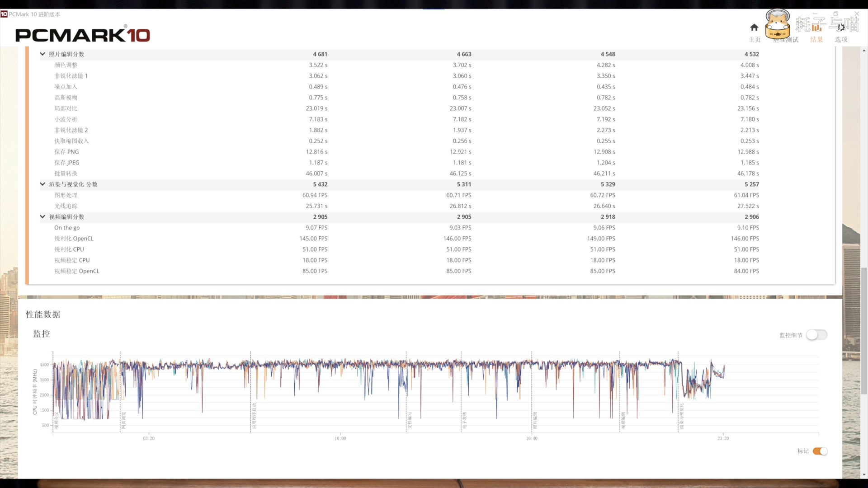Click the PCMARK10 logo
868x488 pixels.
[83, 35]
